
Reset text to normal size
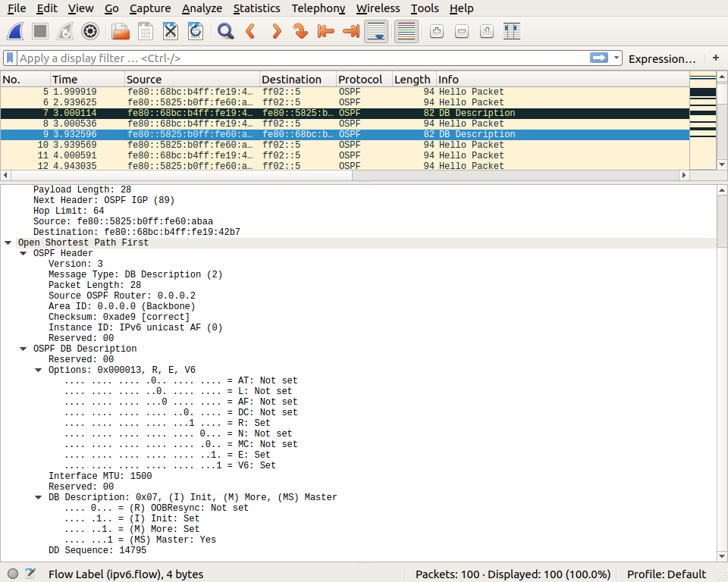487,32
